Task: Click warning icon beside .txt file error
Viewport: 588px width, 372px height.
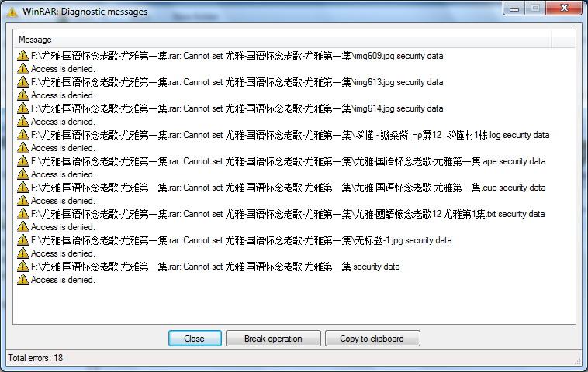Action: pyautogui.click(x=22, y=214)
